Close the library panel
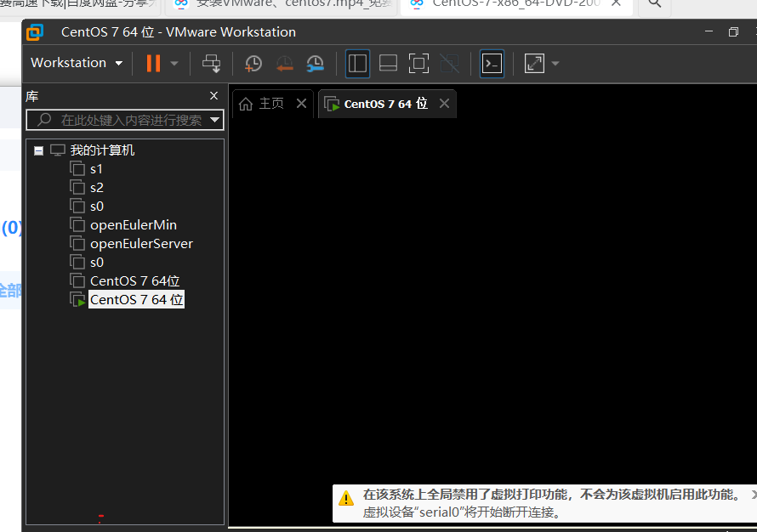Image resolution: width=757 pixels, height=532 pixels. tap(213, 95)
